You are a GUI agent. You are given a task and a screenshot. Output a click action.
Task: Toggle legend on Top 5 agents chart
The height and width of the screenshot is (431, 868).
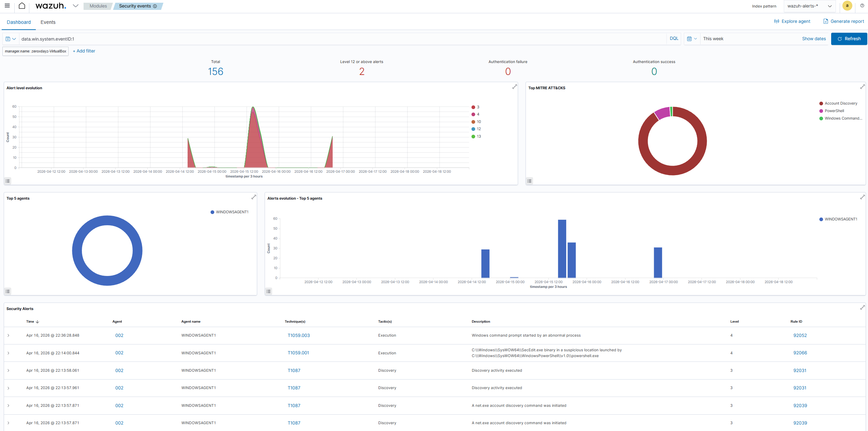coord(8,291)
